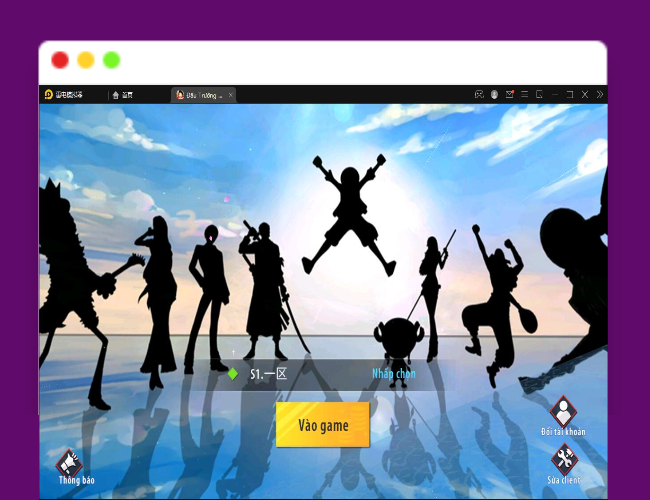This screenshot has height=500, width=650.
Task: Click the green macOS zoom button
Action: (112, 60)
